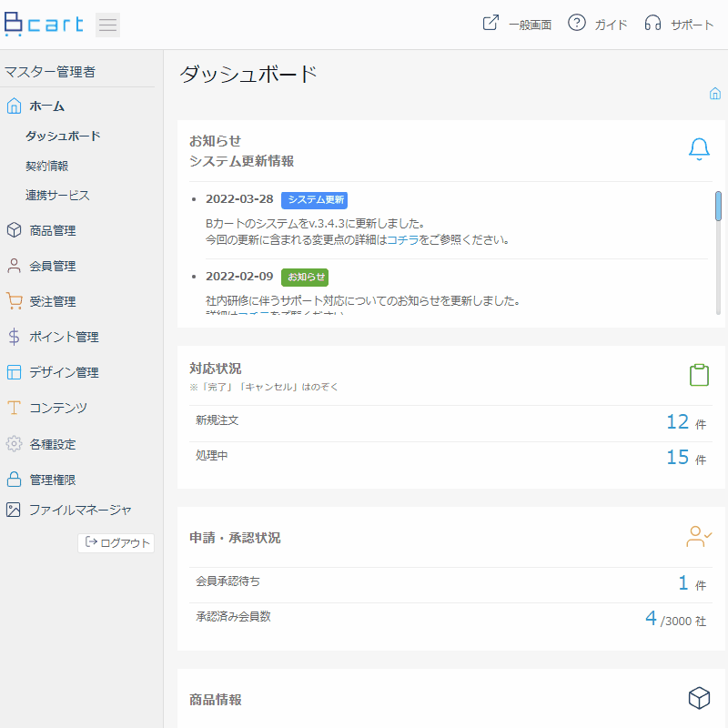Click the 商品情報 box icon
The image size is (728, 728).
coord(699,698)
